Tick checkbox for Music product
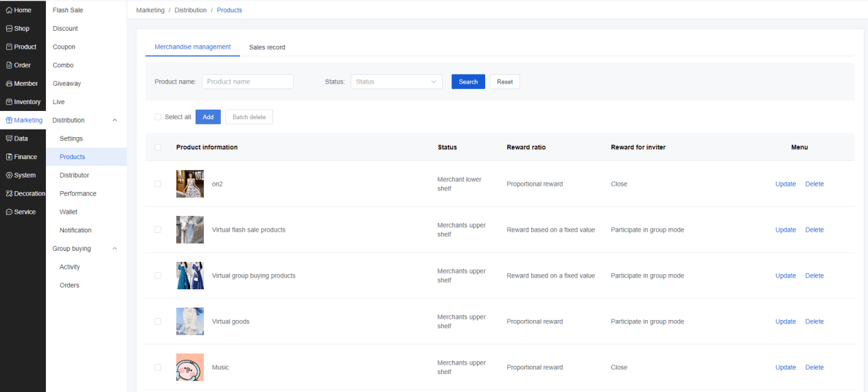 pyautogui.click(x=158, y=367)
